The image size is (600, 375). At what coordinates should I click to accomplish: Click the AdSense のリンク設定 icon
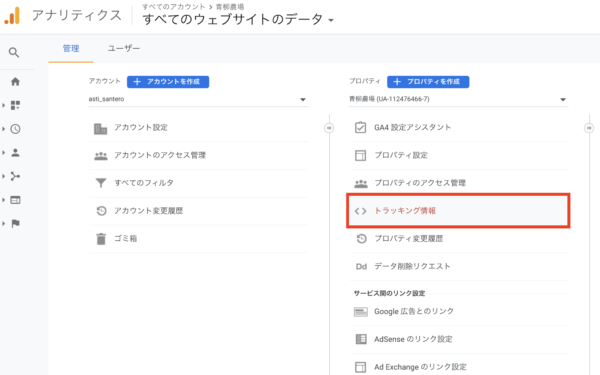pyautogui.click(x=361, y=339)
